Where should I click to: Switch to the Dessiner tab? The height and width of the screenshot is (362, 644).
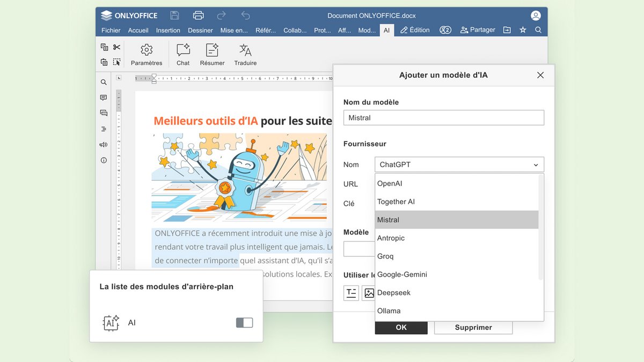point(201,31)
